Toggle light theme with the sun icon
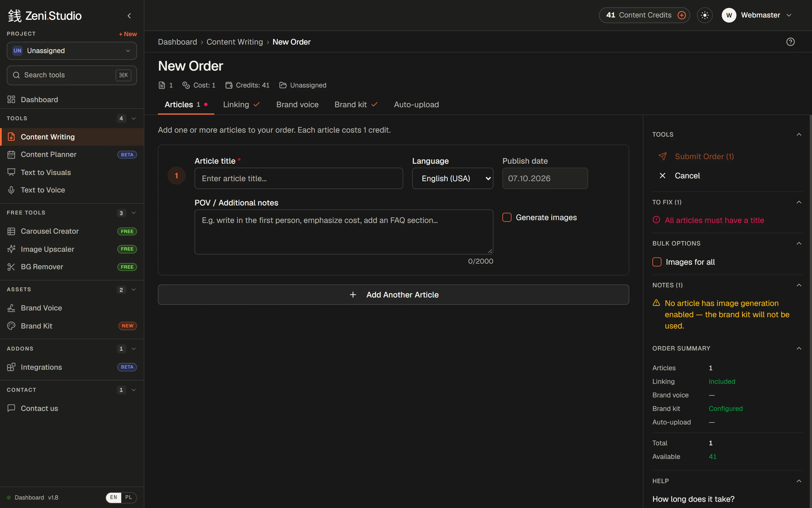This screenshot has width=812, height=508. pyautogui.click(x=705, y=15)
